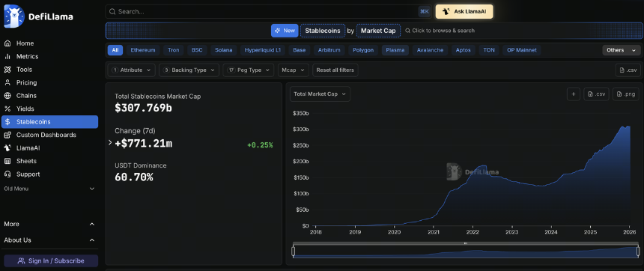Open the Others chains dropdown
This screenshot has height=271, width=644.
(622, 50)
